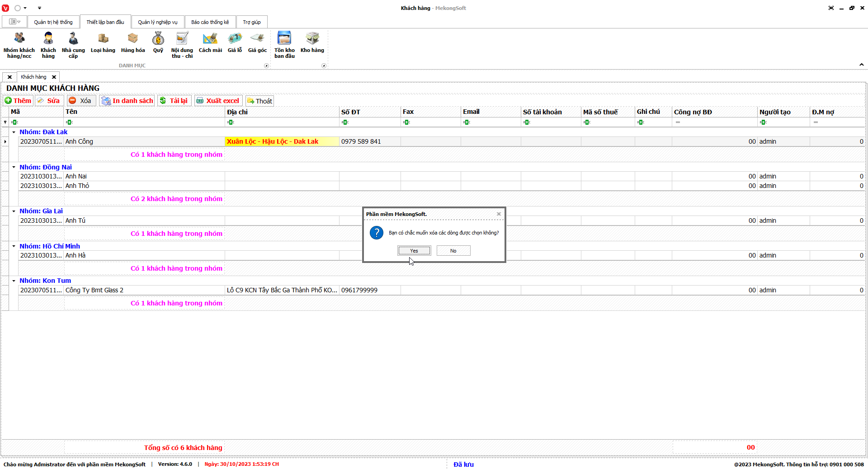This screenshot has width=868, height=469.
Task: Click No in the confirmation dialog
Action: (453, 251)
